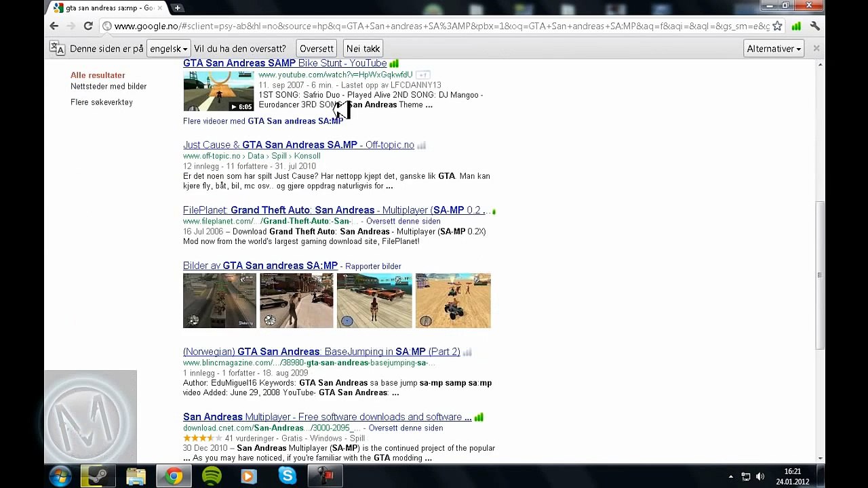
Task: Click green rating bars beside San Andreas Multiplayer cnet result
Action: click(x=479, y=417)
